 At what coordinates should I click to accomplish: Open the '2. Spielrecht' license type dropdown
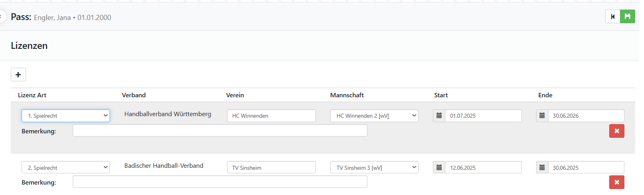tap(66, 167)
